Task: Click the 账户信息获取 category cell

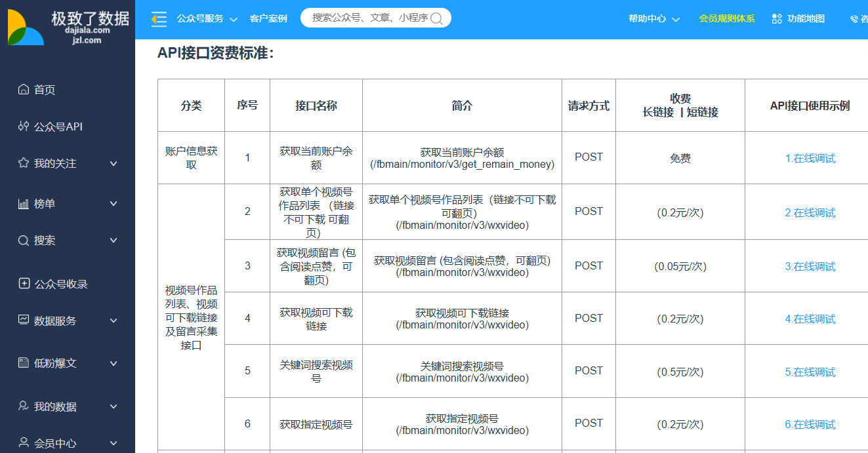Action: (191, 158)
